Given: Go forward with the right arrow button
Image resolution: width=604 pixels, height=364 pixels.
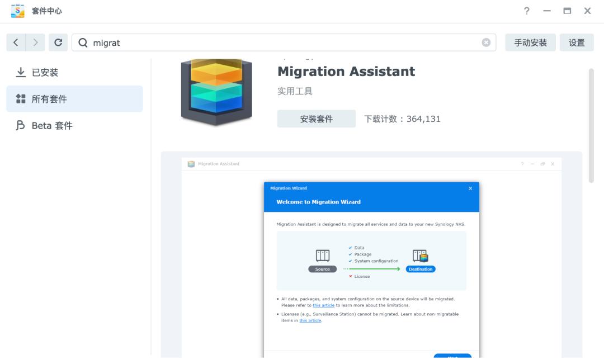Looking at the screenshot, I should click(x=35, y=42).
